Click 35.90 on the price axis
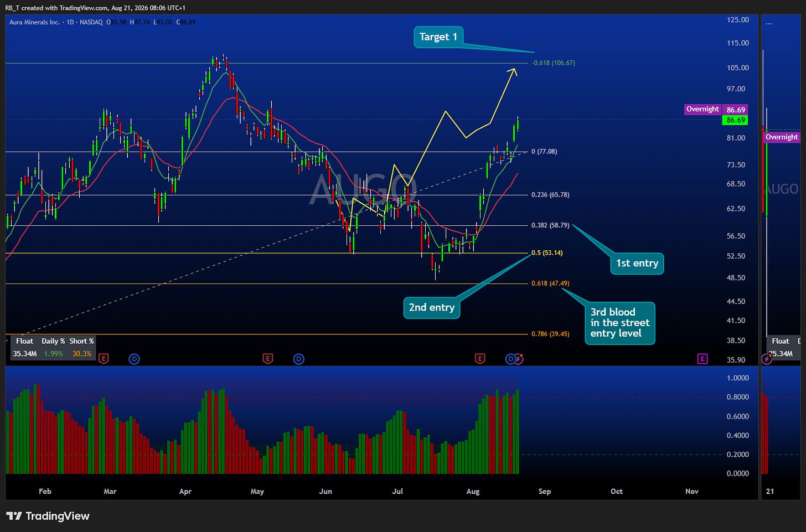This screenshot has width=806, height=532. [736, 360]
